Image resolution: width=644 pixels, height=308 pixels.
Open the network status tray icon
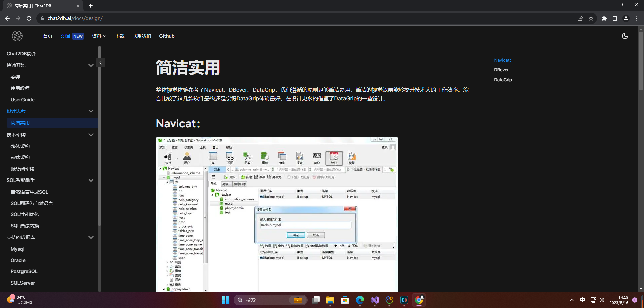coord(593,300)
